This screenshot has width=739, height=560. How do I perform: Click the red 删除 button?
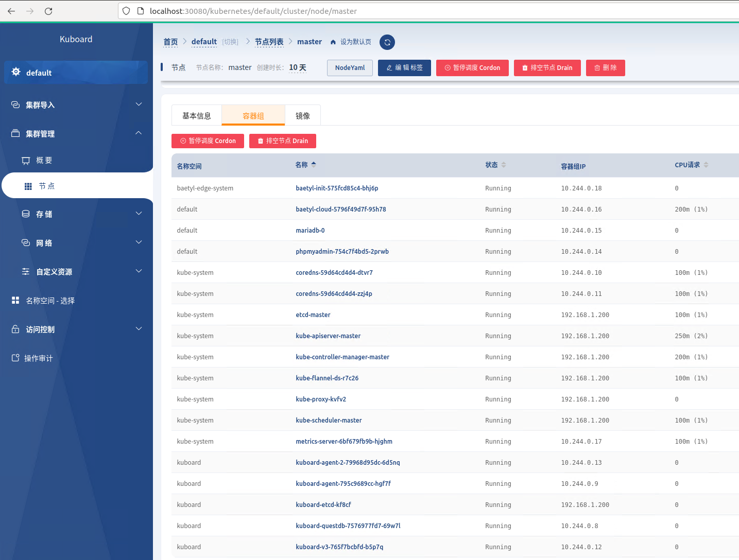click(x=606, y=68)
